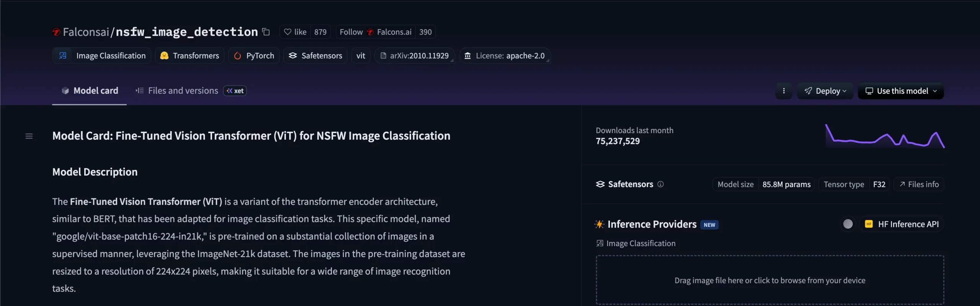
Task: Click the sidebar Safetensors layers icon
Action: (x=600, y=184)
